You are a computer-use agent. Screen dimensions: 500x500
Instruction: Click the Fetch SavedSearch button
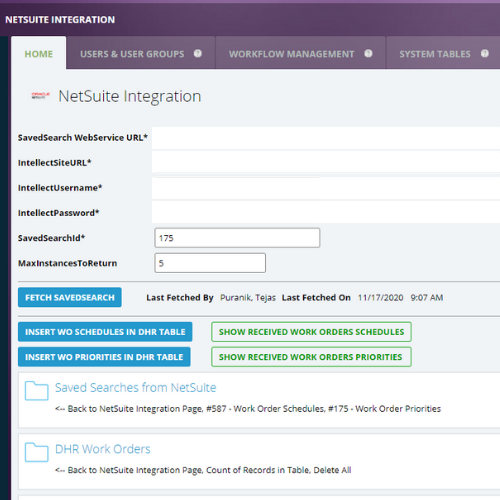coord(70,297)
